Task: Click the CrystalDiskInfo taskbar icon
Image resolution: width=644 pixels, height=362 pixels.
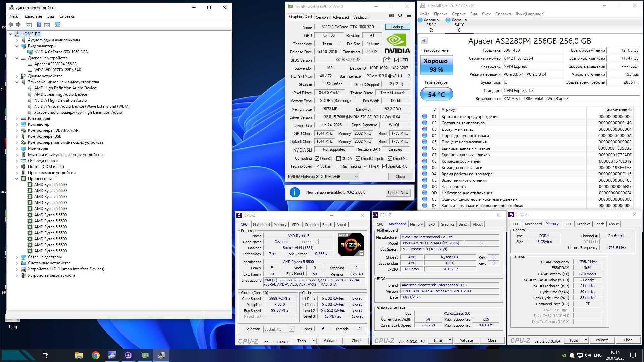Action: click(x=112, y=355)
